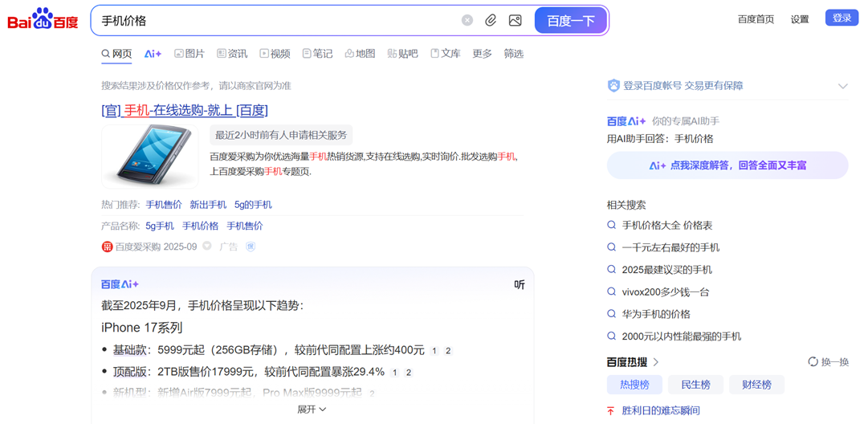The width and height of the screenshot is (868, 424).
Task: Search 一千元左右最好的手机 related query
Action: (671, 247)
